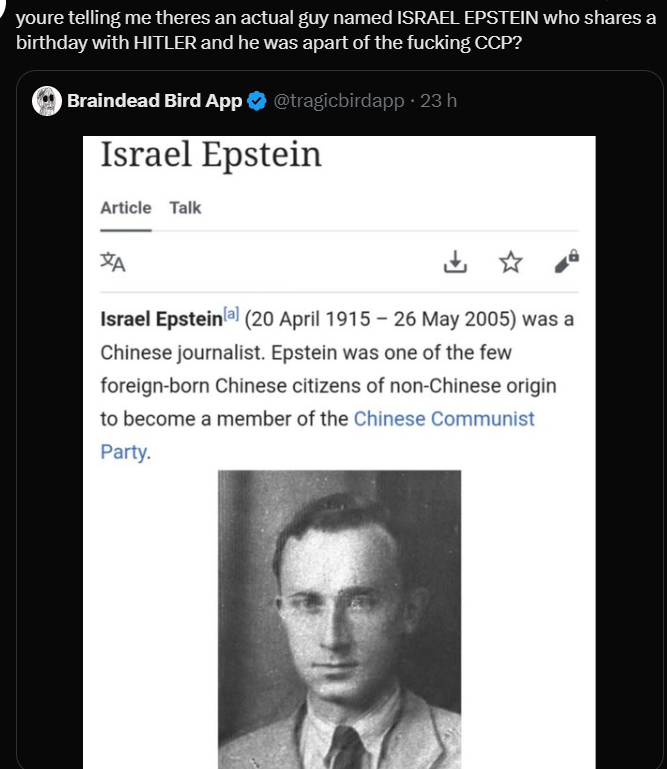This screenshot has width=667, height=769.
Task: Open the @tragicbirdapp handle link
Action: 337,100
